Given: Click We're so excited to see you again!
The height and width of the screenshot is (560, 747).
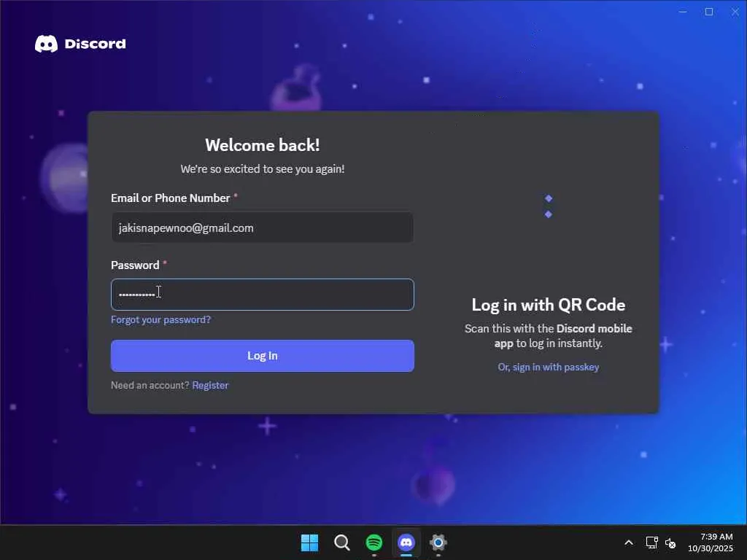Looking at the screenshot, I should click(263, 169).
